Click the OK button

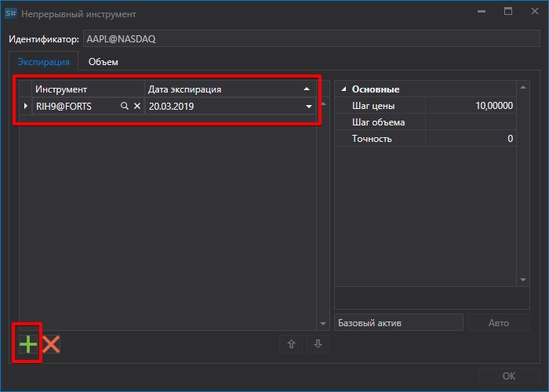tap(509, 376)
